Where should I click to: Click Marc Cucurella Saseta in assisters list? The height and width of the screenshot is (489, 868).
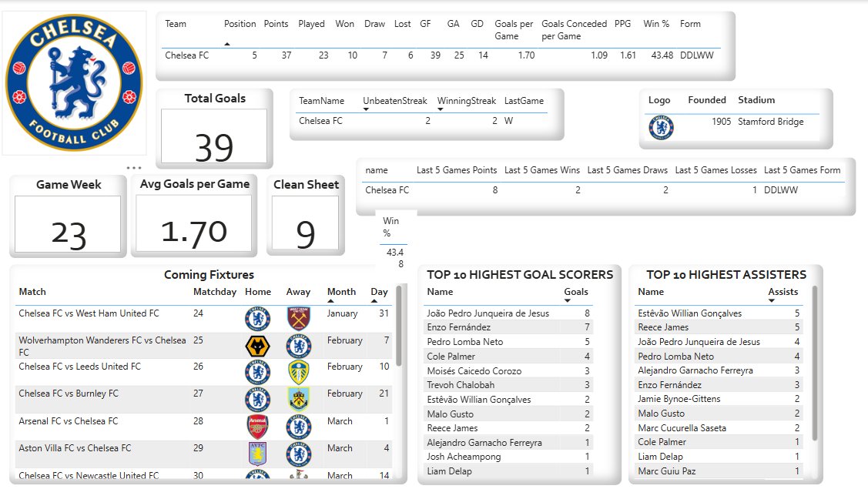tap(682, 428)
